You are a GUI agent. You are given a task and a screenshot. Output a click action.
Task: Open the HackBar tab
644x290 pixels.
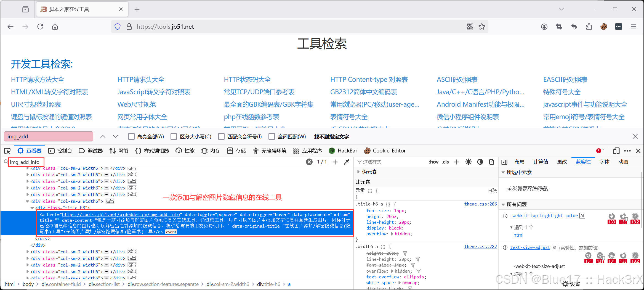(343, 151)
